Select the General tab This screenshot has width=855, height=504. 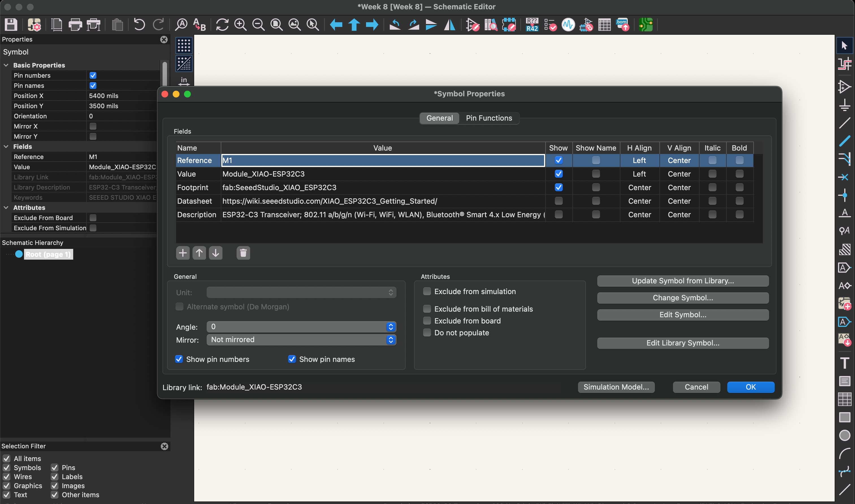click(439, 118)
